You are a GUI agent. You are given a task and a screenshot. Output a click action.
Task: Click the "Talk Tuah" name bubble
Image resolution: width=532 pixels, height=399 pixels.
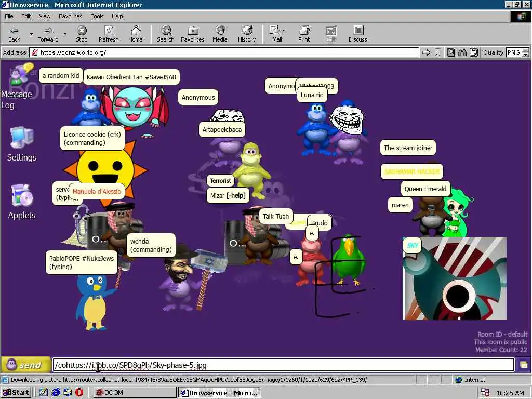tap(276, 217)
